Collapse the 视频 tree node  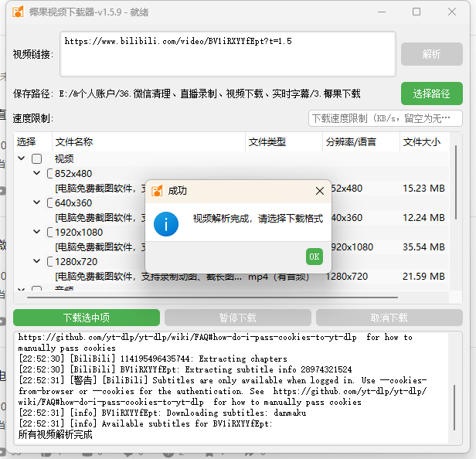[22, 159]
